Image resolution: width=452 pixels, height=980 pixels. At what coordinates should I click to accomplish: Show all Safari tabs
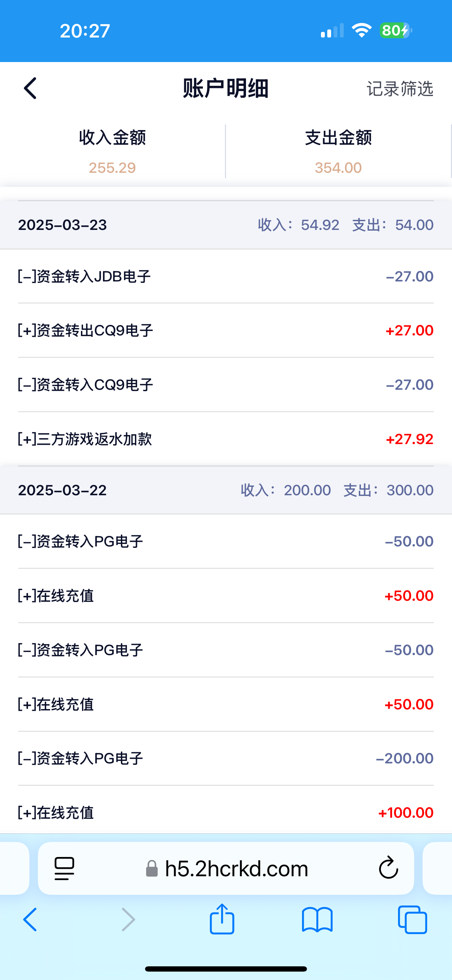(412, 919)
